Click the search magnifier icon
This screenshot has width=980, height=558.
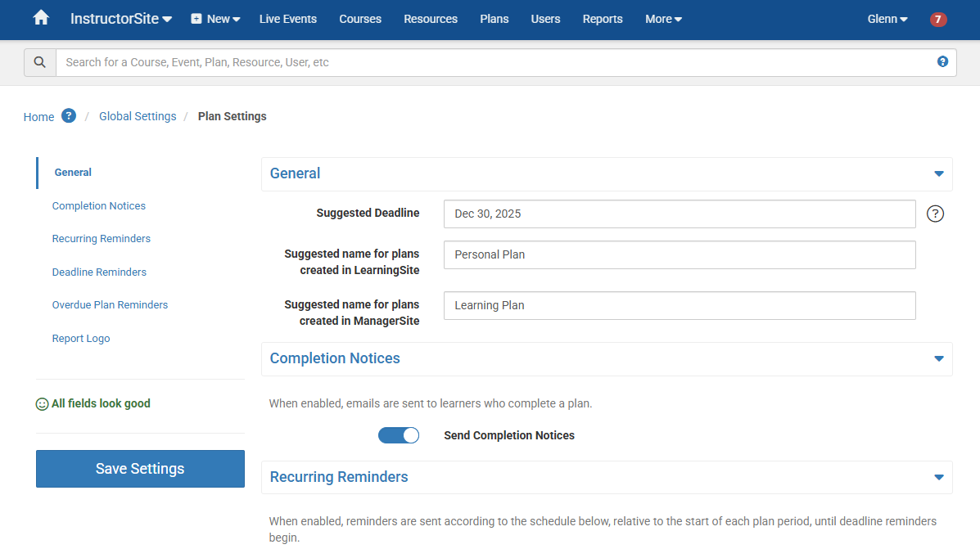pos(40,62)
